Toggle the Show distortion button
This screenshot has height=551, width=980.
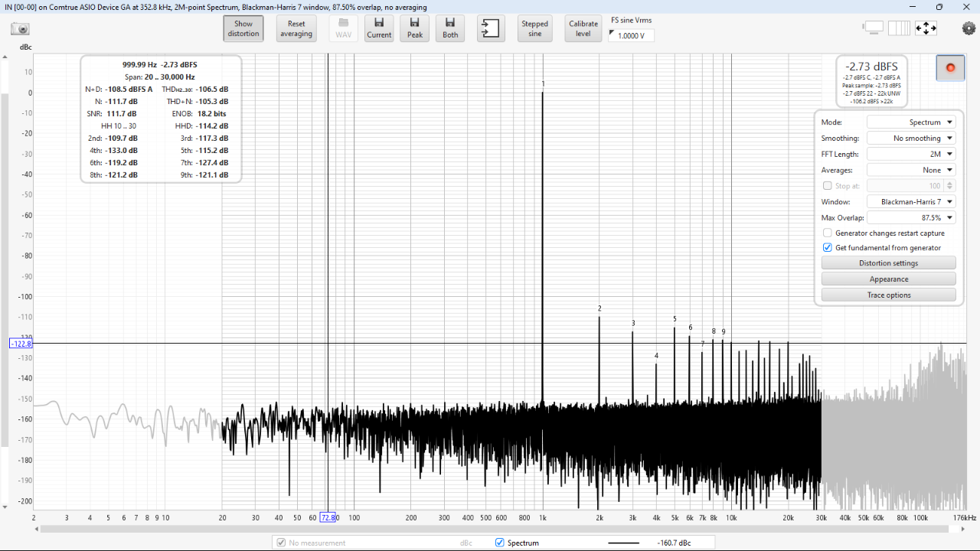(x=243, y=28)
